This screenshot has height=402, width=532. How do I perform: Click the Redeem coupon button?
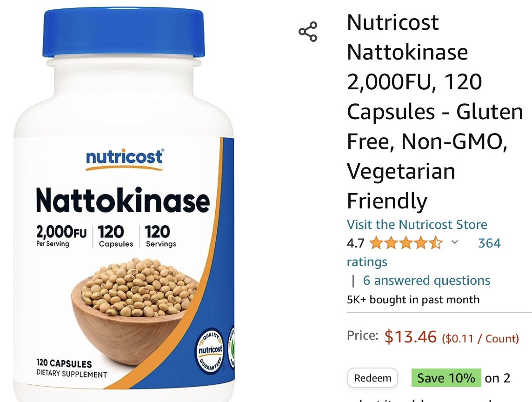click(372, 378)
